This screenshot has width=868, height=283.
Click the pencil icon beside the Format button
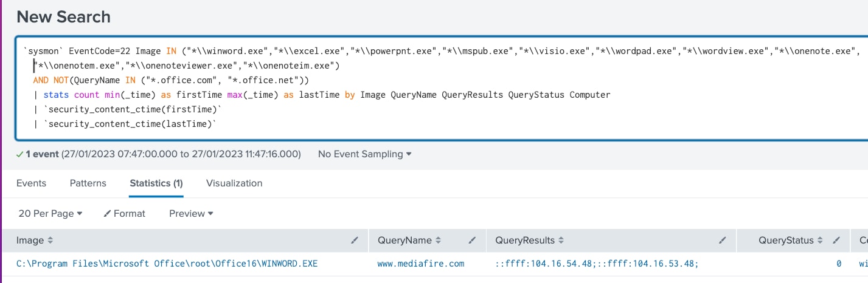tap(108, 214)
